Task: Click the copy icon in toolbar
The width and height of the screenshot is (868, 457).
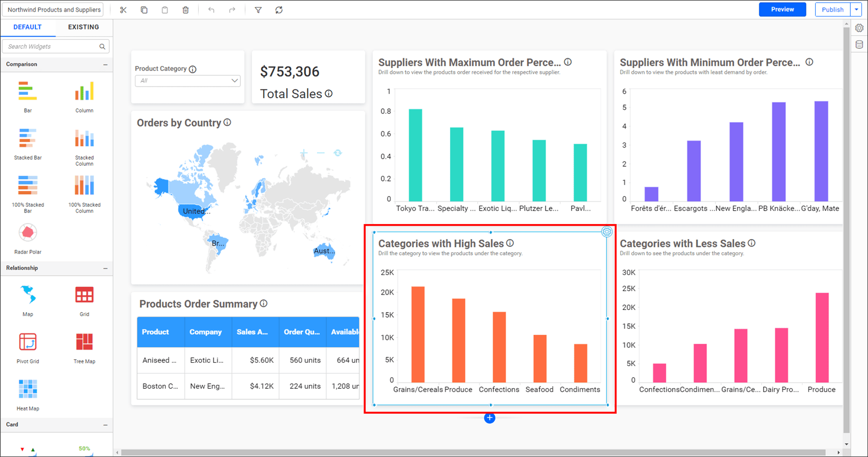Action: click(x=144, y=10)
